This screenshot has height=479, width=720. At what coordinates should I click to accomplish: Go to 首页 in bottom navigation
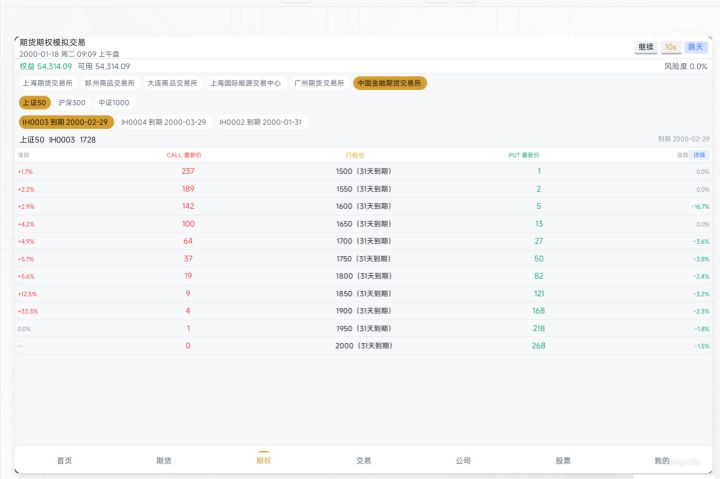click(64, 461)
